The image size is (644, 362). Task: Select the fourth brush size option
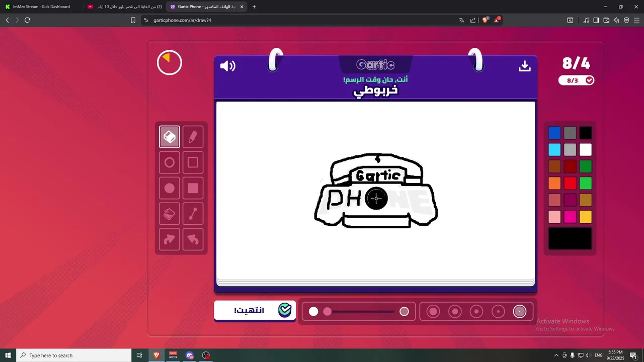[455, 312]
